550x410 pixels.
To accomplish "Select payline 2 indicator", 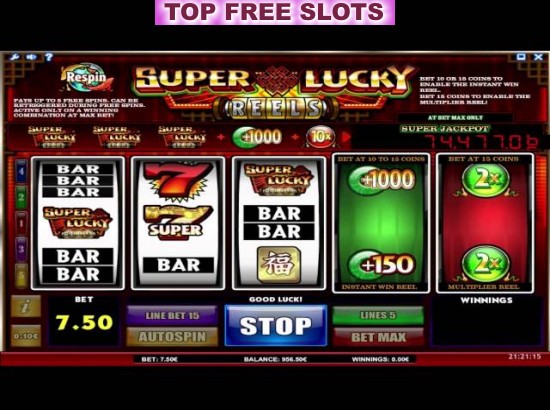I will [x=21, y=197].
